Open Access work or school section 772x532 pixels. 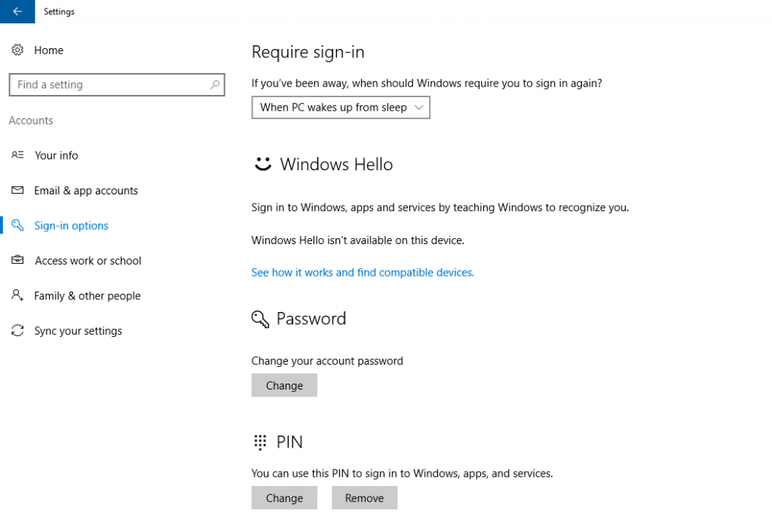pos(88,261)
